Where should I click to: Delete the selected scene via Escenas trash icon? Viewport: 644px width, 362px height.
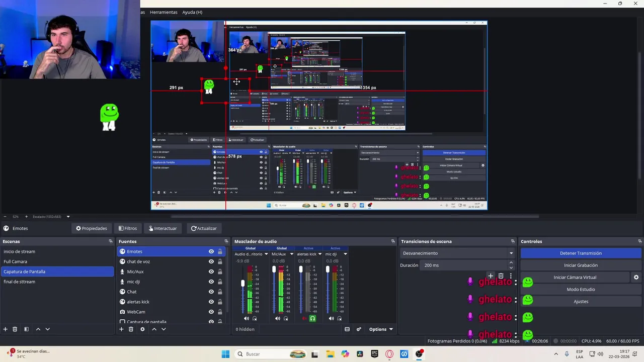click(15, 329)
